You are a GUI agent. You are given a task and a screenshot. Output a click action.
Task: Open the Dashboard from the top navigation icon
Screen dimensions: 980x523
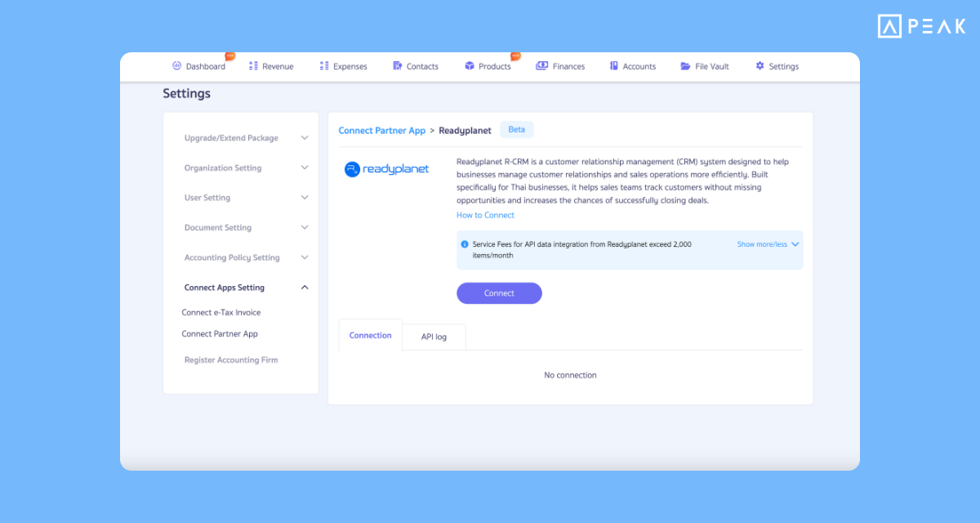176,65
